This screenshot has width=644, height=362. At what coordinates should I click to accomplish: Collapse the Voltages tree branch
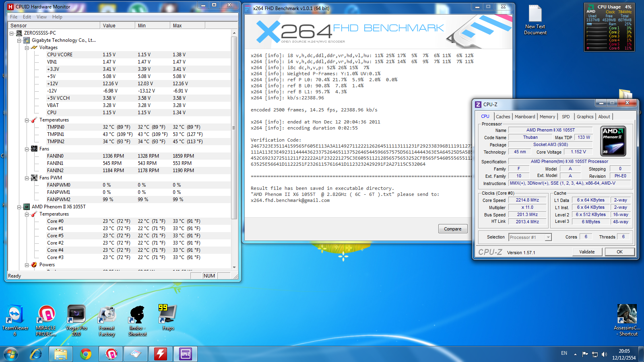(x=27, y=47)
